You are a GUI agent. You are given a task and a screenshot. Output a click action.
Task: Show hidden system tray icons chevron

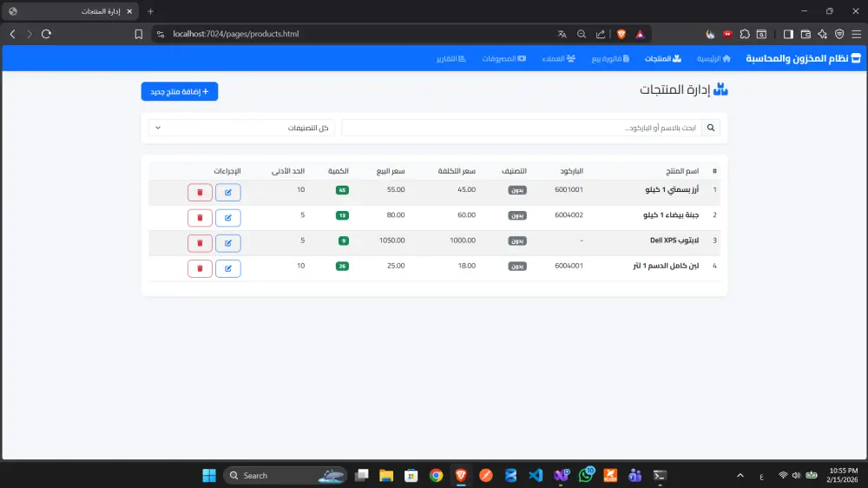tap(740, 475)
